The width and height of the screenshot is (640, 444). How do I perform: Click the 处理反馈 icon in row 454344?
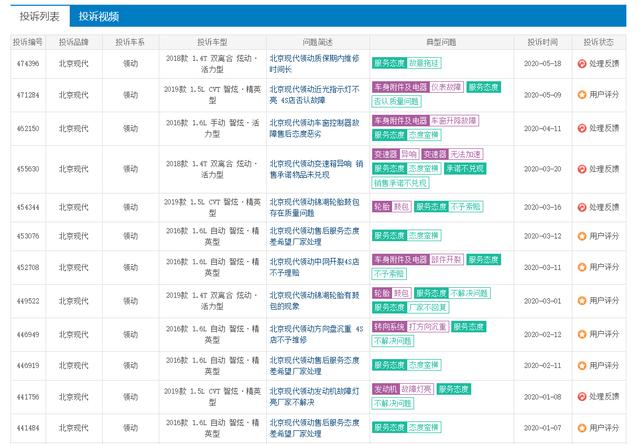[x=582, y=207]
